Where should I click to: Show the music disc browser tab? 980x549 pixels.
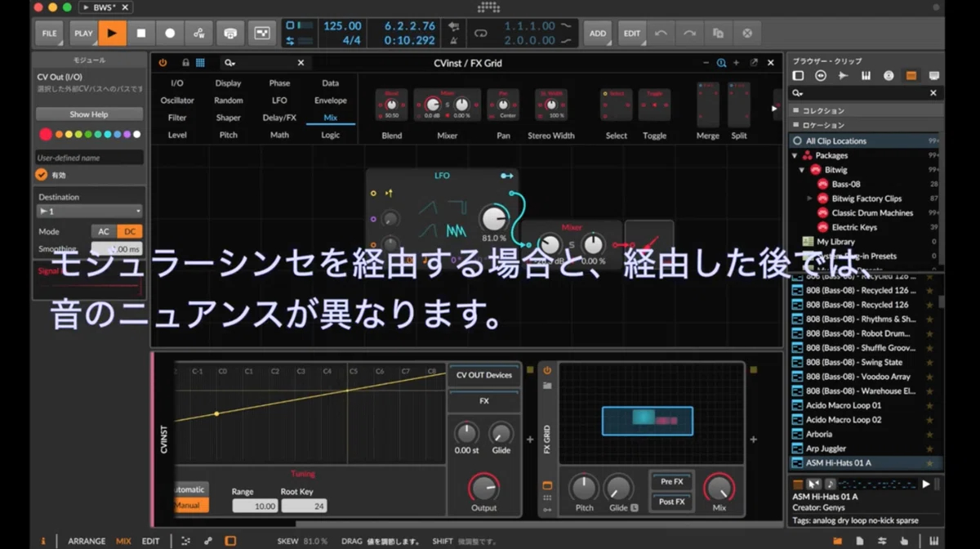(889, 76)
